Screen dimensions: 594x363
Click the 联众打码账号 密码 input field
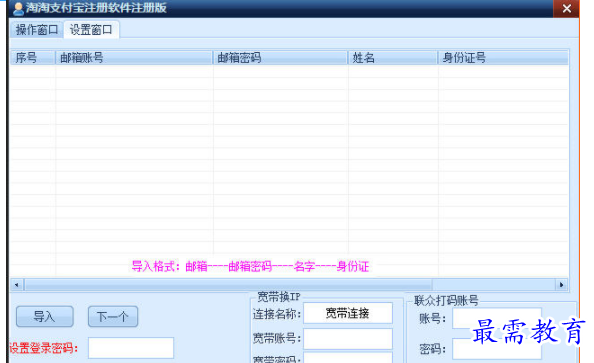pyautogui.click(x=497, y=349)
